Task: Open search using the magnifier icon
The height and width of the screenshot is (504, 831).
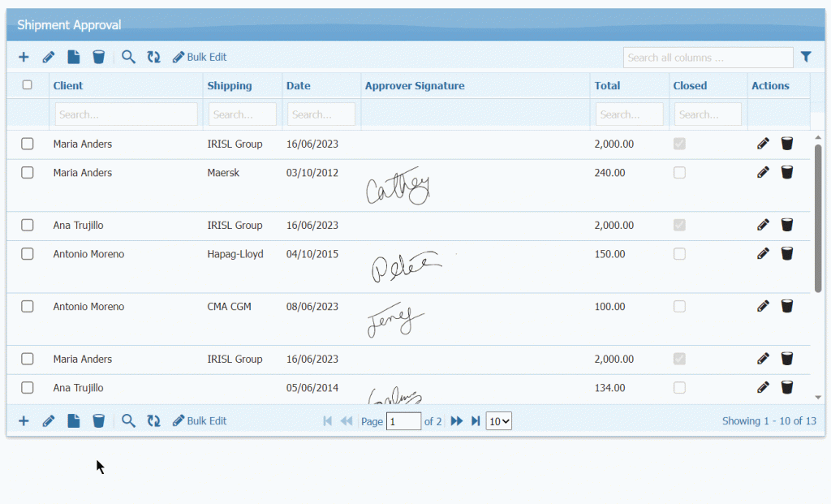Action: click(129, 57)
